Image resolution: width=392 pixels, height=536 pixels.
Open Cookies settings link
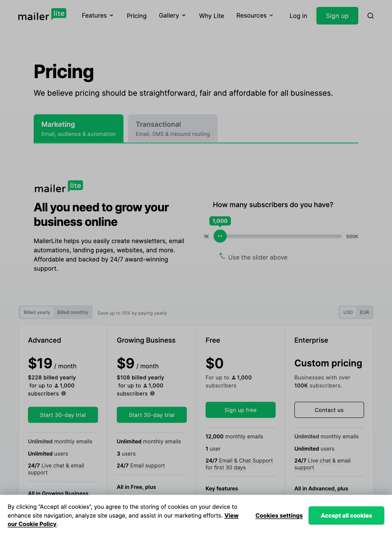(x=279, y=516)
